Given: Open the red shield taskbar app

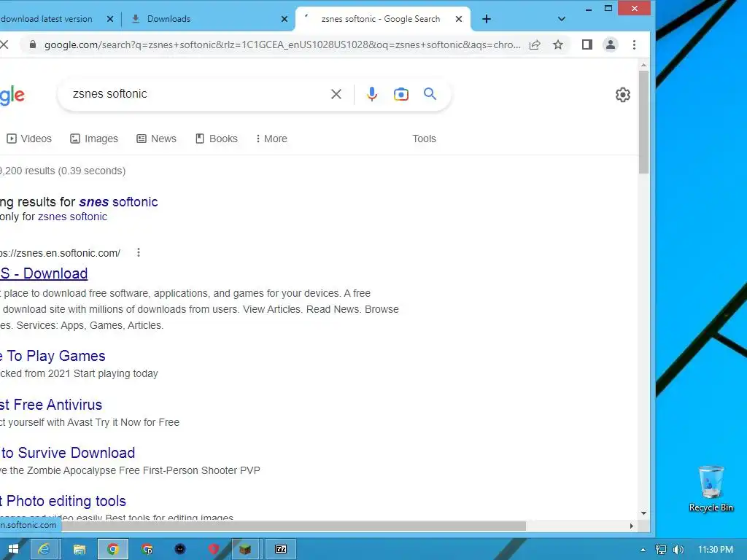Looking at the screenshot, I should click(214, 549).
